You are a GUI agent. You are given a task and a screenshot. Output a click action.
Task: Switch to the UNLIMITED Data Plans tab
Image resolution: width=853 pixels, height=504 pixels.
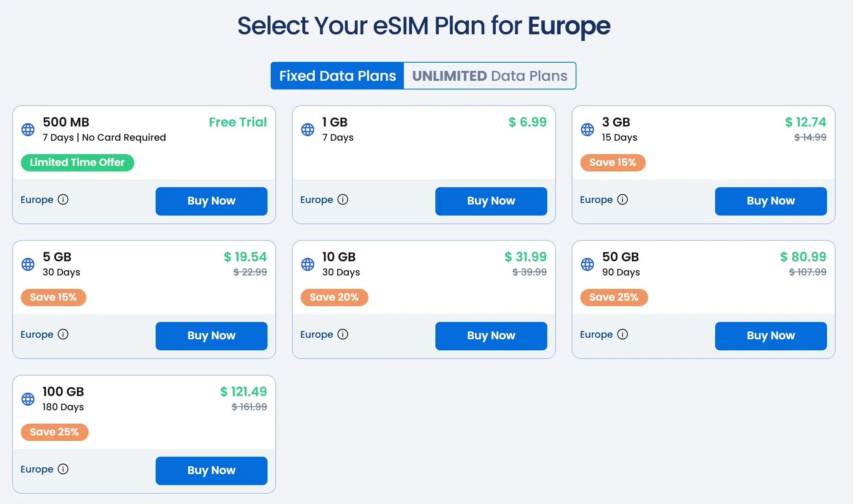pos(490,76)
